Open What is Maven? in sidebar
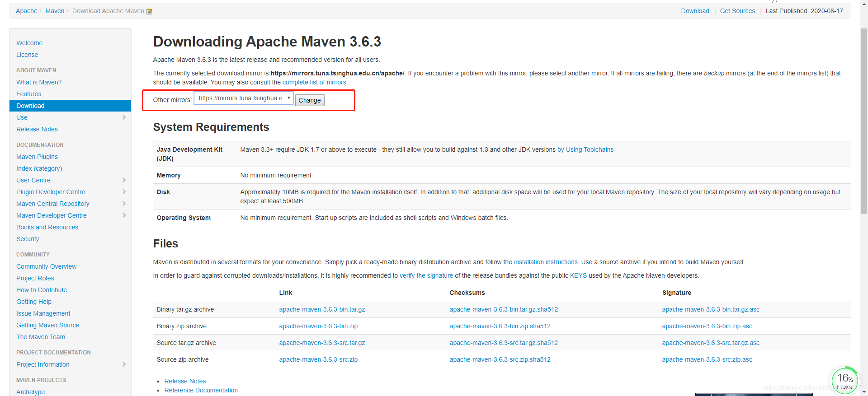 [x=39, y=82]
